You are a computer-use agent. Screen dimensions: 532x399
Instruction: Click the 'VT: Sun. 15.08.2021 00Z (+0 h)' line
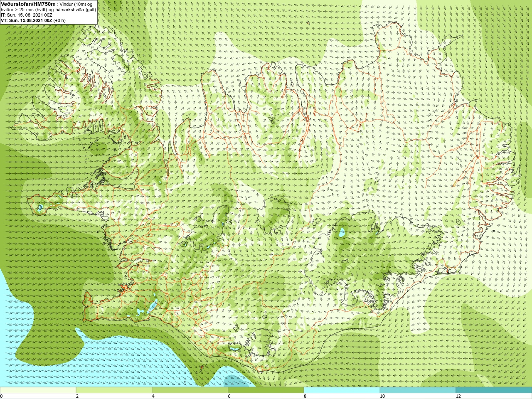[x=33, y=20]
